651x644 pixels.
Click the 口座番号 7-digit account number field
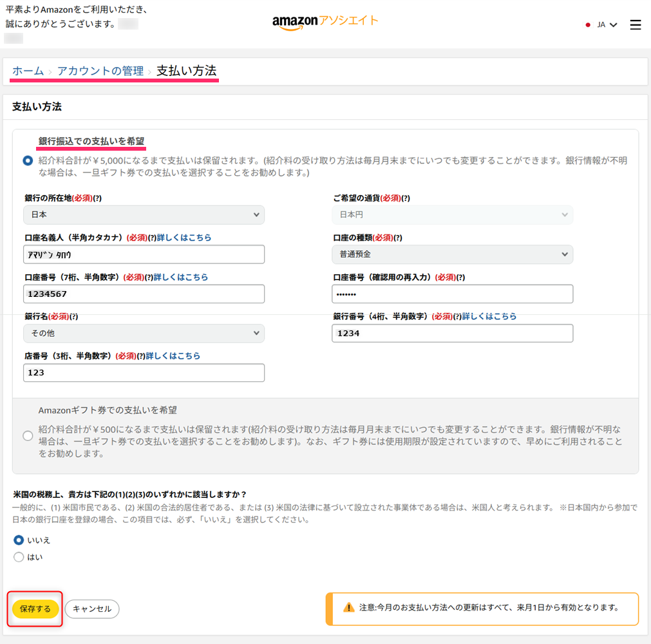[x=144, y=294]
